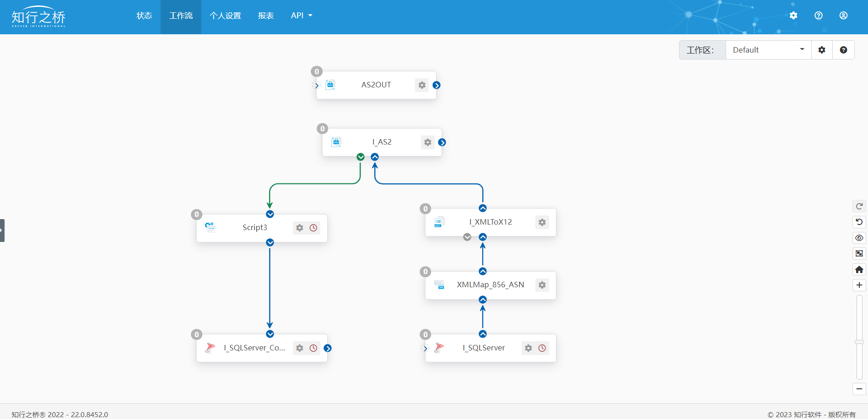868x419 pixels.
Task: Open global settings gear in header
Action: pos(793,16)
